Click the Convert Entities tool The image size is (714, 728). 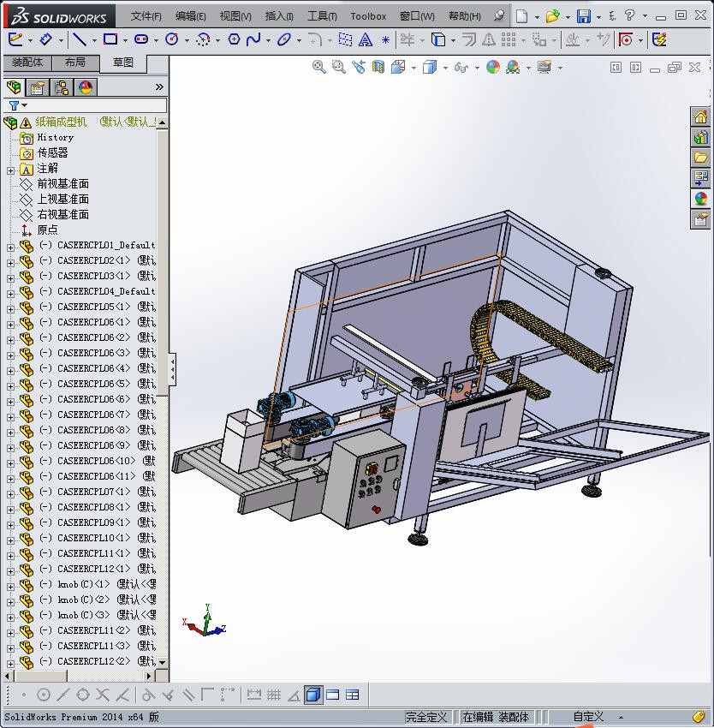437,39
